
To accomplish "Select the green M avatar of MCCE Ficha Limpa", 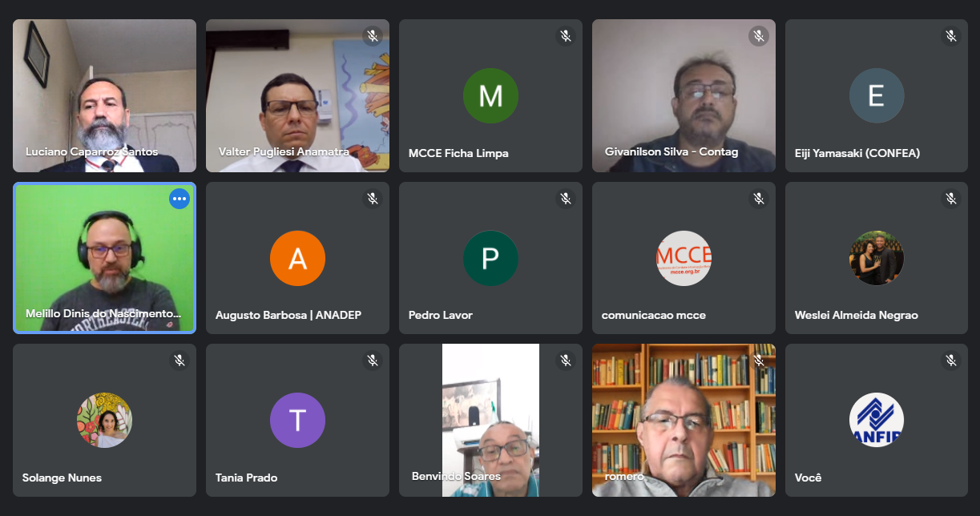I will click(490, 96).
